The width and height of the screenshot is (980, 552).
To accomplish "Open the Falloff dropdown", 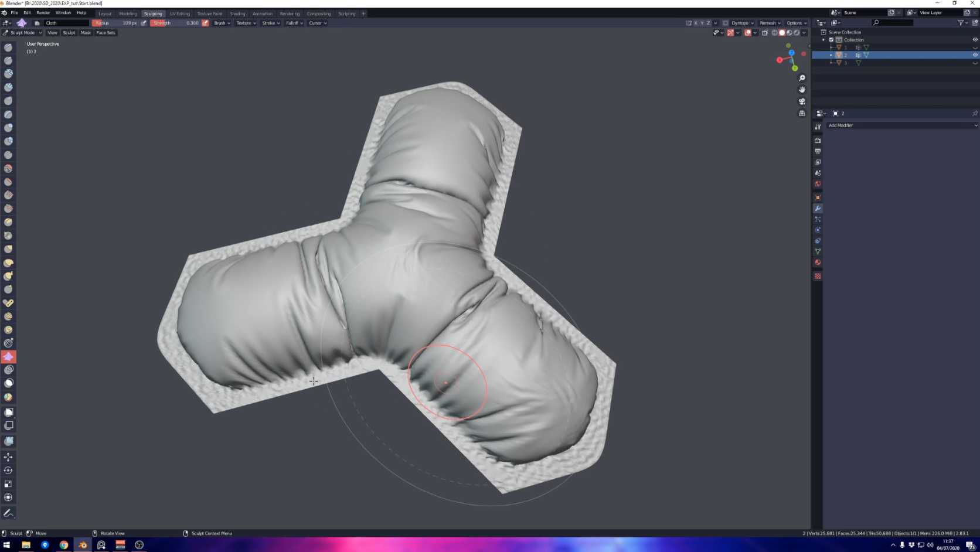I will click(294, 23).
